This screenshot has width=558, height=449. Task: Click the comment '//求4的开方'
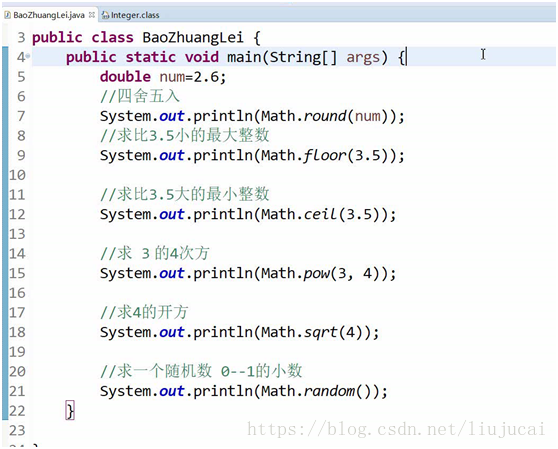tap(144, 313)
